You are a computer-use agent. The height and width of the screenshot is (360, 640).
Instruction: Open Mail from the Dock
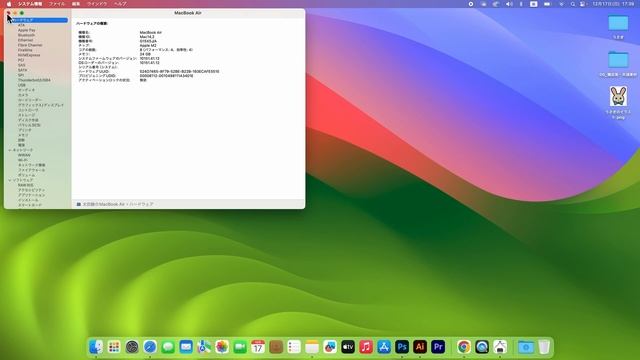tap(186, 347)
